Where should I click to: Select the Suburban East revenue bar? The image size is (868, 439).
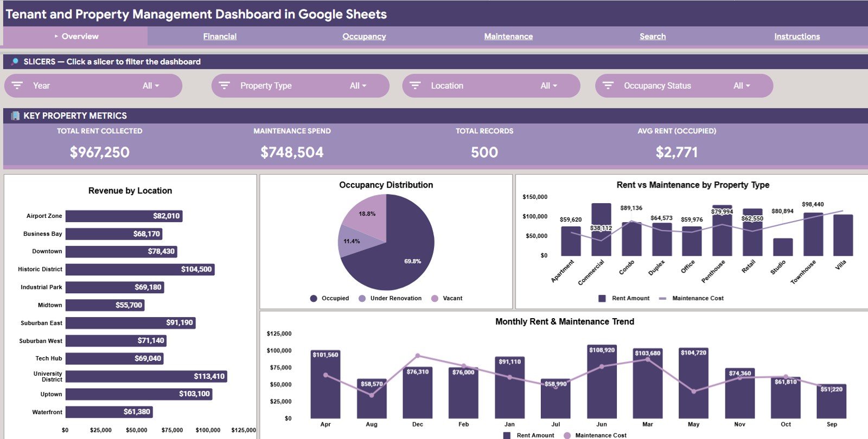130,322
